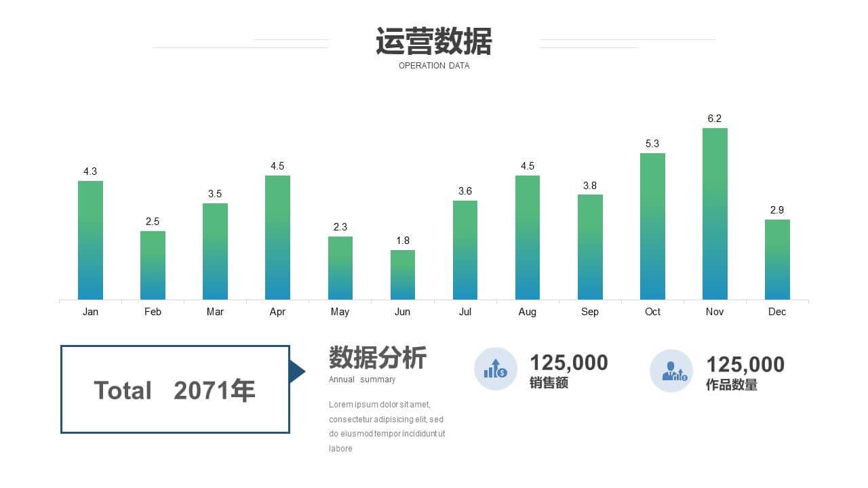This screenshot has height=488, width=868.
Task: Select the November bar labeled 6.2
Action: click(x=715, y=213)
